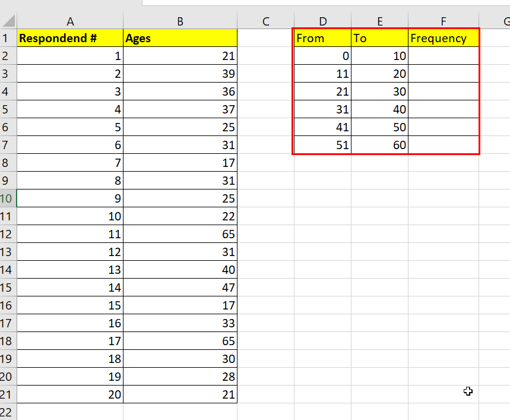Select column D header

322,21
